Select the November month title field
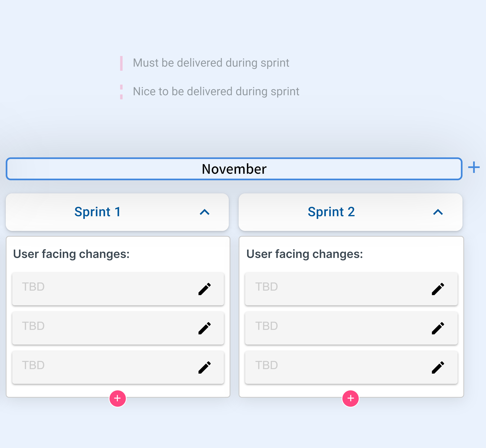Image resolution: width=486 pixels, height=448 pixels. pos(234,169)
